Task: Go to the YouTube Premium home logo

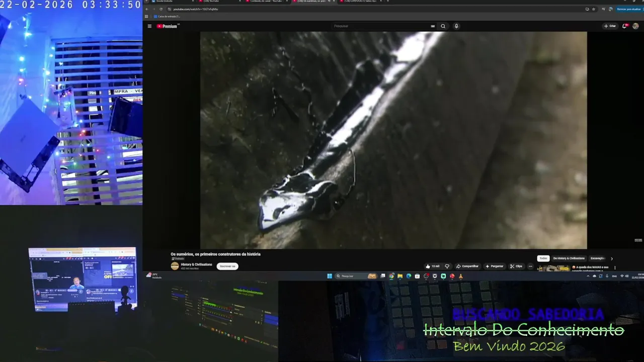Action: 167,26
